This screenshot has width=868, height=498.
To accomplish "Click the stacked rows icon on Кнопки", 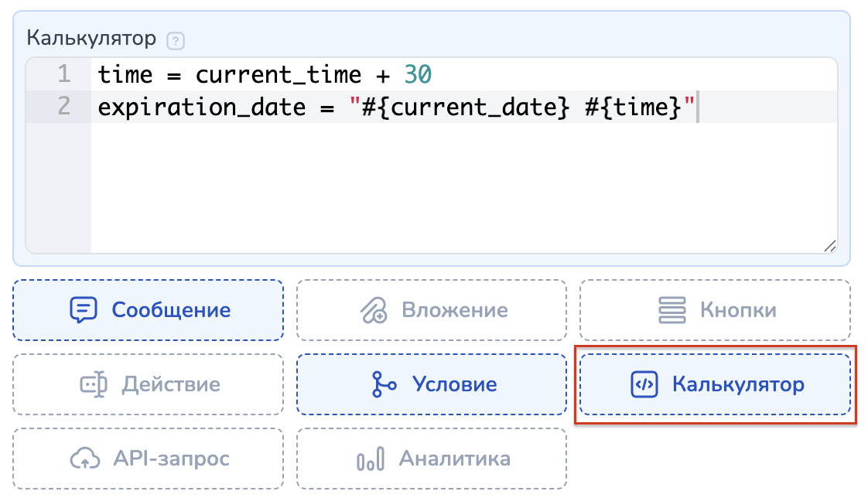I will click(x=672, y=310).
